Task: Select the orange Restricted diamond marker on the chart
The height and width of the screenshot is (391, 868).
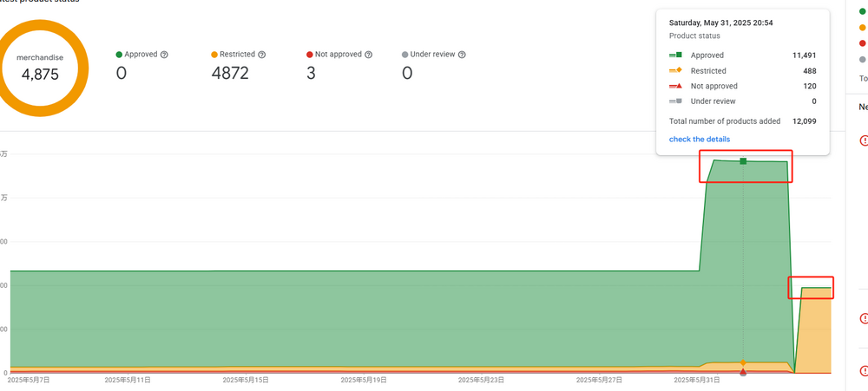Action: 743,362
